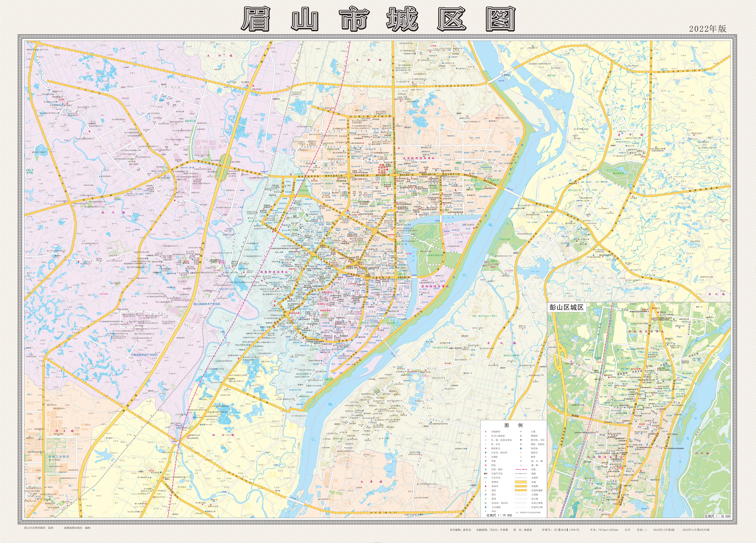Viewport: 756px width, 543px height.
Task: Click the red square 政府机关 legend icon
Action: [486, 448]
